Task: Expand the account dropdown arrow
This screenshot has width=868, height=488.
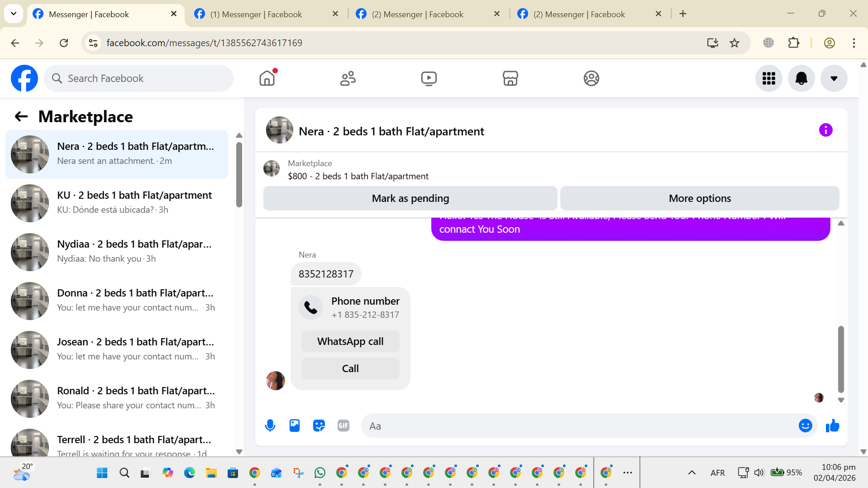Action: tap(834, 78)
